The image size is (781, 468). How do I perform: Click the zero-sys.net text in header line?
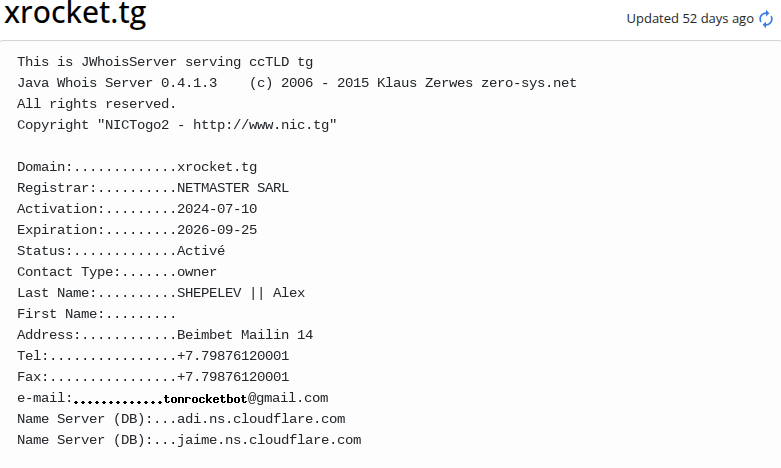pyautogui.click(x=528, y=83)
